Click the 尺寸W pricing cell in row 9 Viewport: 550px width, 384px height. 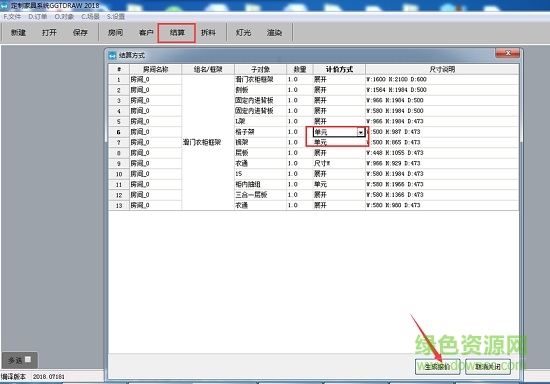click(x=339, y=163)
